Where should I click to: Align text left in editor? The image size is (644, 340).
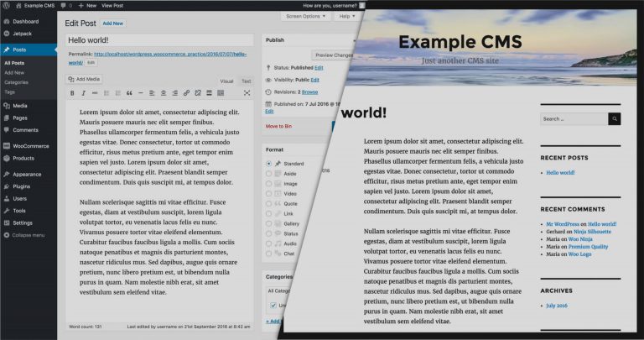click(152, 93)
